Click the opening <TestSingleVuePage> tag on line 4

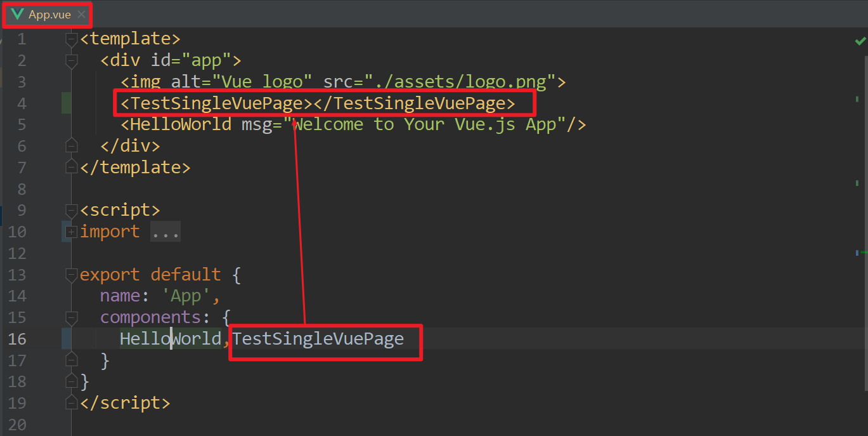tap(216, 103)
